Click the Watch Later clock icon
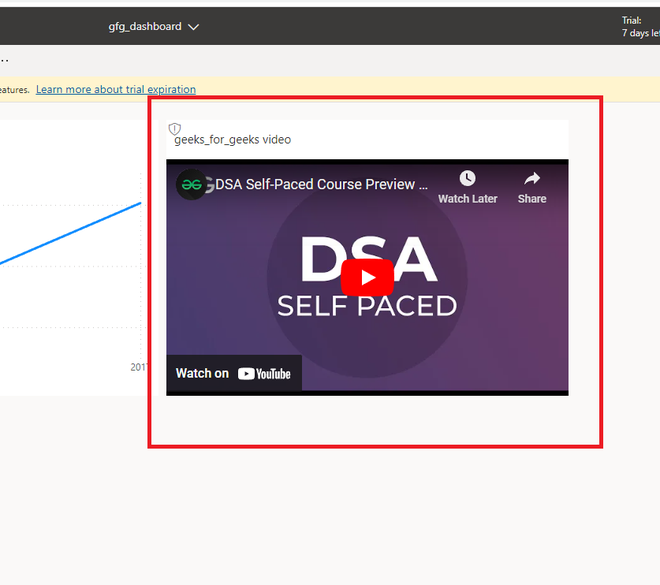 click(x=467, y=178)
